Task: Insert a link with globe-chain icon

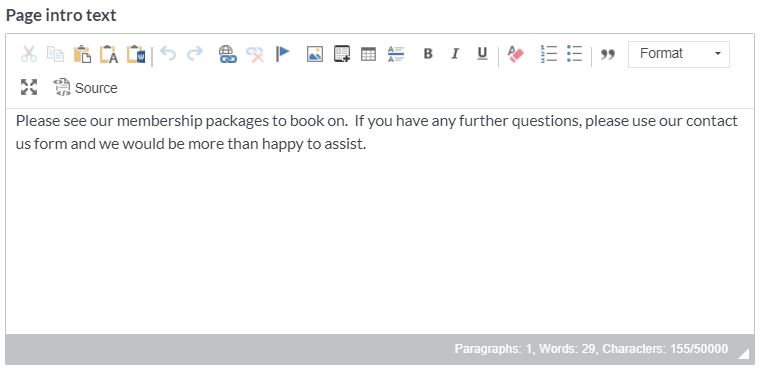Action: coord(228,54)
